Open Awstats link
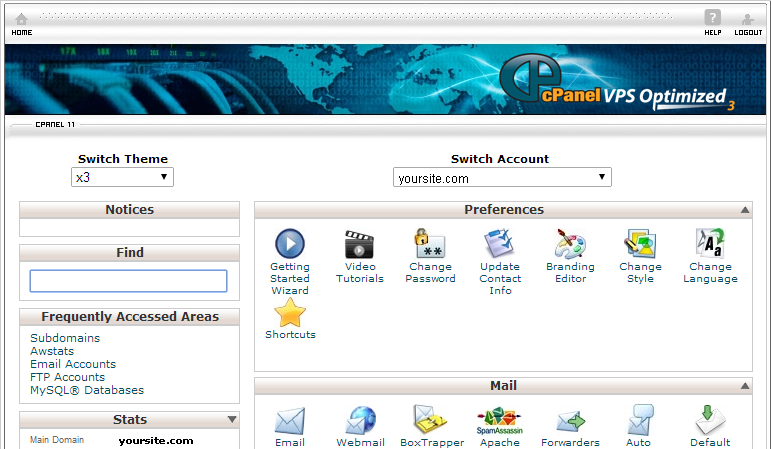The width and height of the screenshot is (771, 449). tap(52, 351)
